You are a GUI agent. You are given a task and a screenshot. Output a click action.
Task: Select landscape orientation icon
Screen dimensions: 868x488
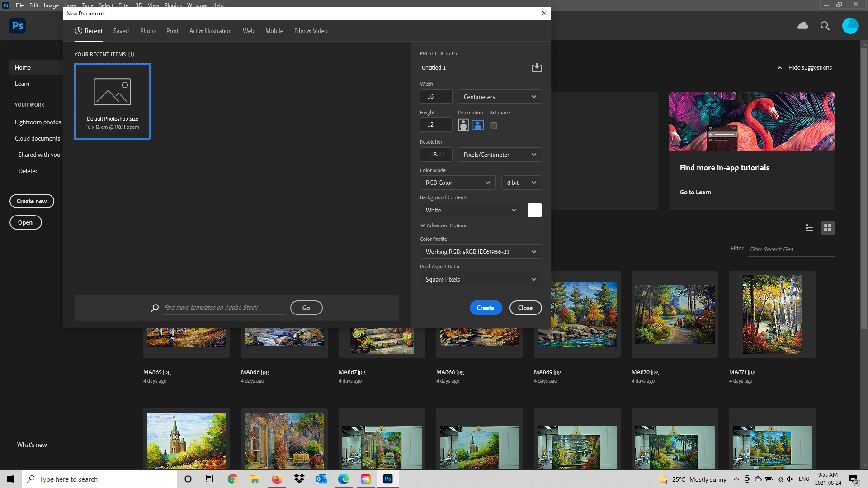click(478, 125)
